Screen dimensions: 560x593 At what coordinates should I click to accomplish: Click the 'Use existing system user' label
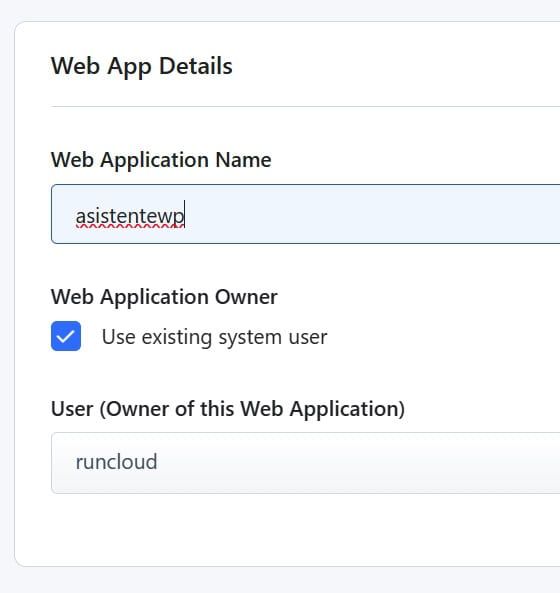coord(214,337)
